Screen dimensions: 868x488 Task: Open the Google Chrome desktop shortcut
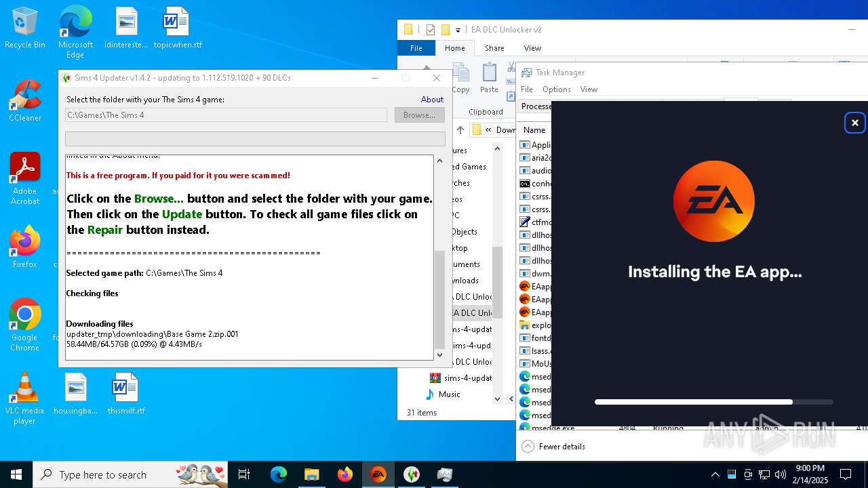pyautogui.click(x=25, y=325)
